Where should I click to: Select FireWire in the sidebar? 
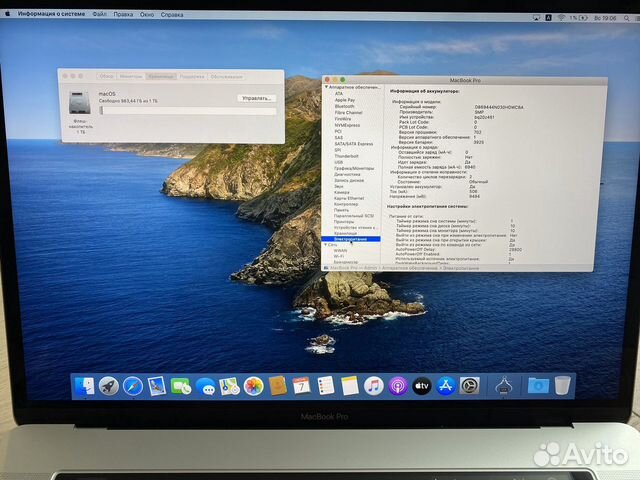tap(343, 118)
